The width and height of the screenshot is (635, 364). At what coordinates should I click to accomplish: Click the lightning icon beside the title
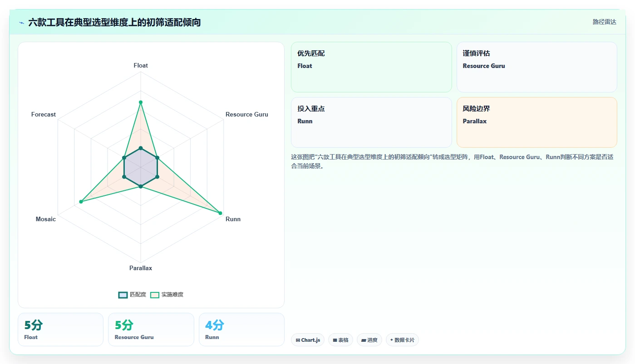coord(21,22)
